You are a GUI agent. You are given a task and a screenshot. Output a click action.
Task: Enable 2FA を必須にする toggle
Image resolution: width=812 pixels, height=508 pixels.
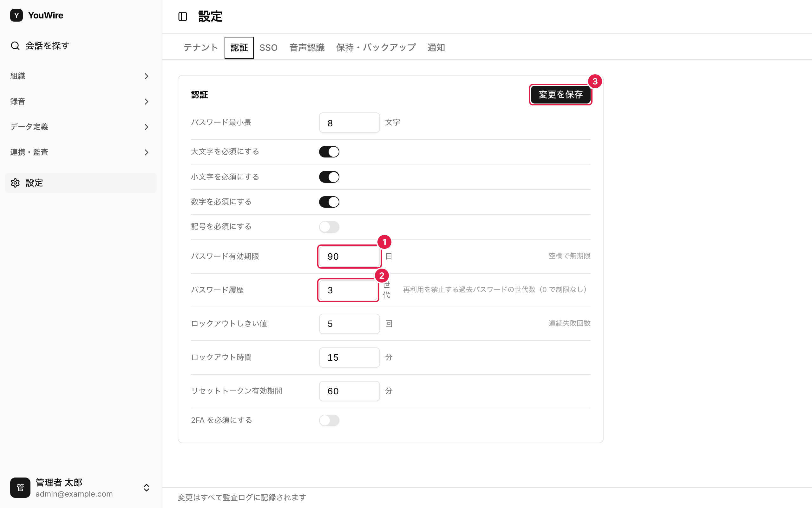click(x=329, y=420)
